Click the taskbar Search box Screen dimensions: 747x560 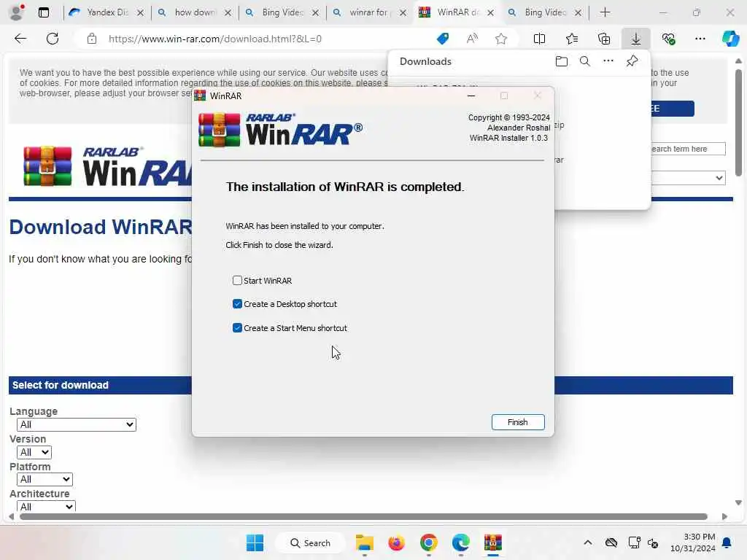click(x=310, y=542)
